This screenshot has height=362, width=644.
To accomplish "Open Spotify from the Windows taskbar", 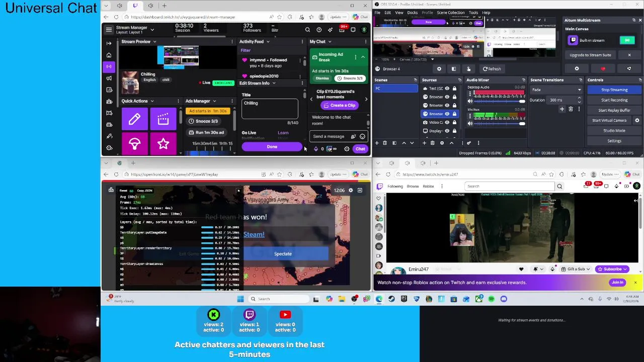I will click(x=491, y=299).
